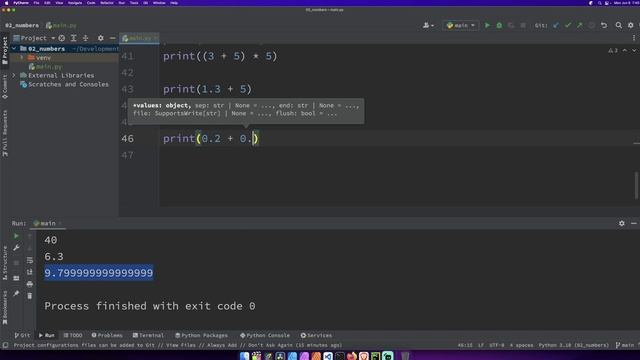Viewport: 640px width, 360px height.
Task: Click the Stop button in top toolbar
Action: tap(523, 25)
